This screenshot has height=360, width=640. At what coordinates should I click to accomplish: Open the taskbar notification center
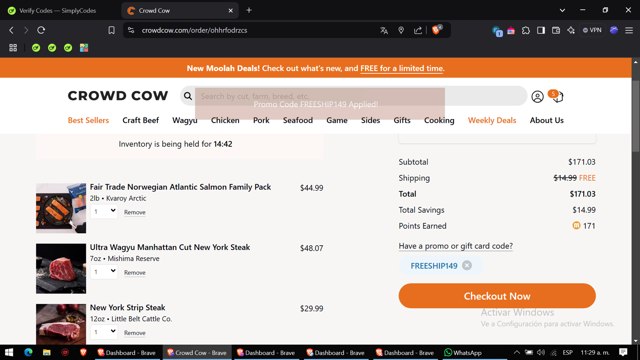[623, 352]
